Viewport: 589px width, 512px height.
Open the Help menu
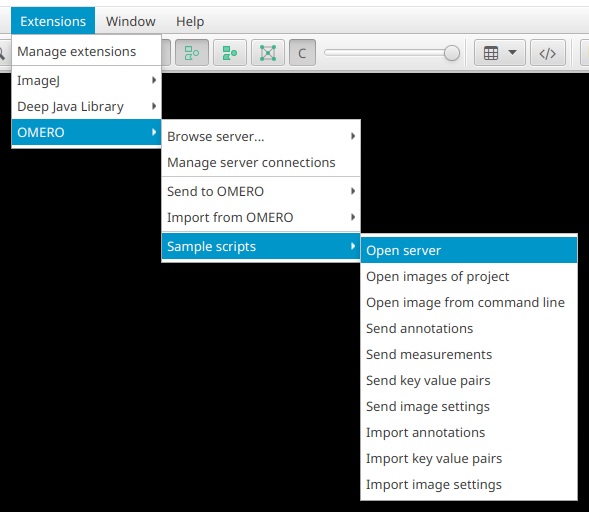coord(190,21)
